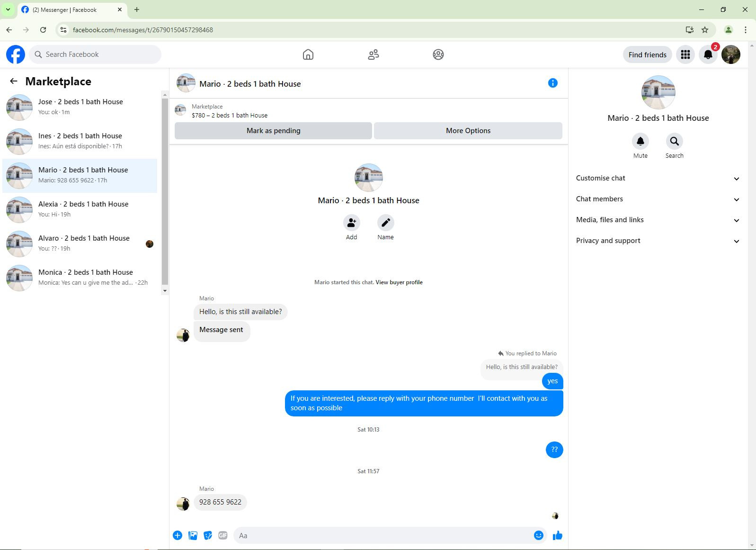Click the 'Hello, is this still available?' message
The height and width of the screenshot is (550, 756).
240,312
